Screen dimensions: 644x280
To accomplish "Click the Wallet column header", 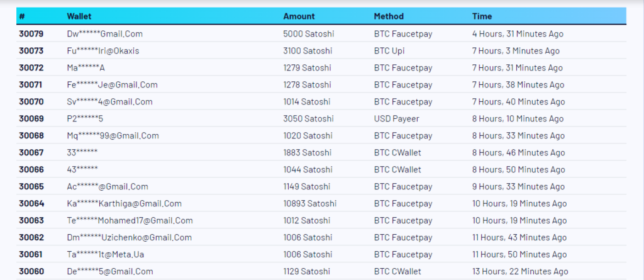I will click(x=79, y=16).
